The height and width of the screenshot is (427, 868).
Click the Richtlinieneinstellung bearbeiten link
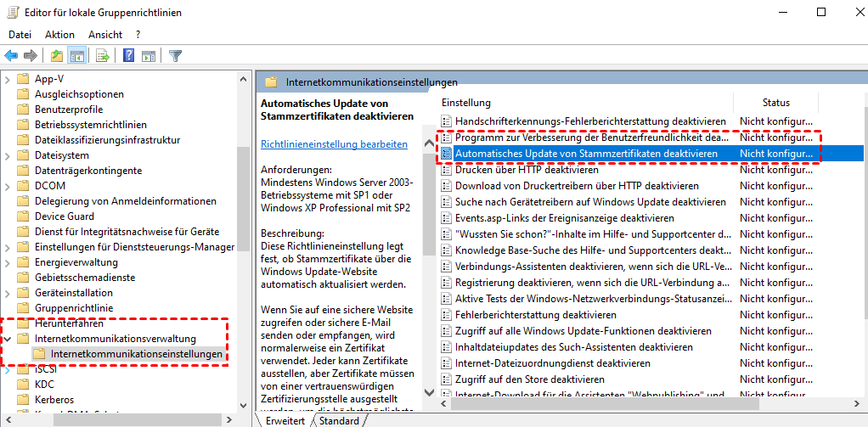[x=334, y=144]
